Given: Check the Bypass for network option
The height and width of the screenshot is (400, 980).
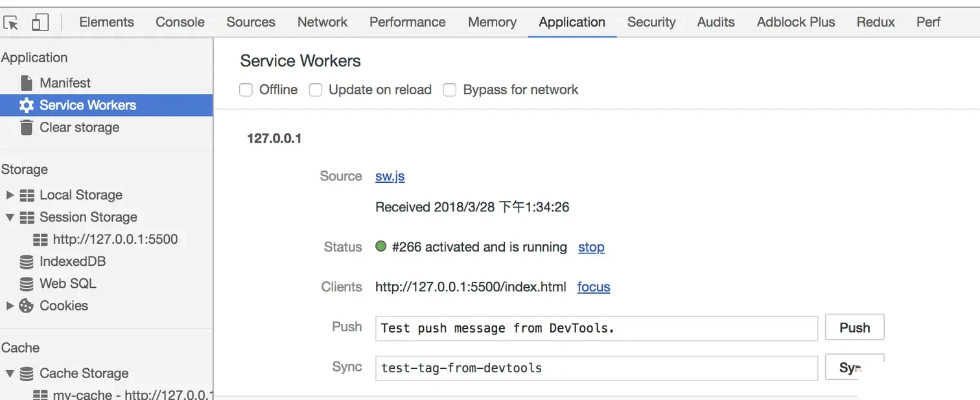Looking at the screenshot, I should tap(449, 90).
